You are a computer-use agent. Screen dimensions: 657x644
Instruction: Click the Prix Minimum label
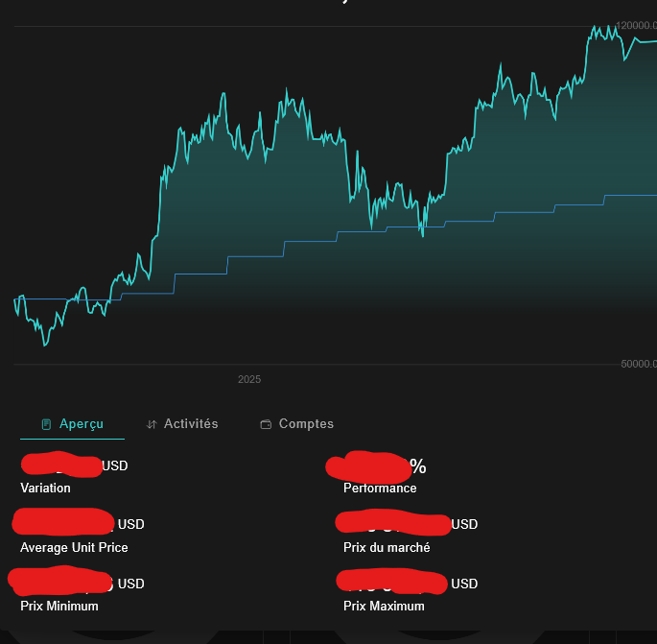59,607
